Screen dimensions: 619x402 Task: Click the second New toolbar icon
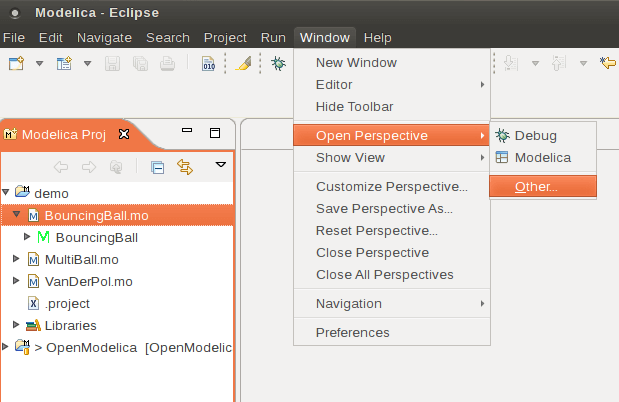point(65,63)
